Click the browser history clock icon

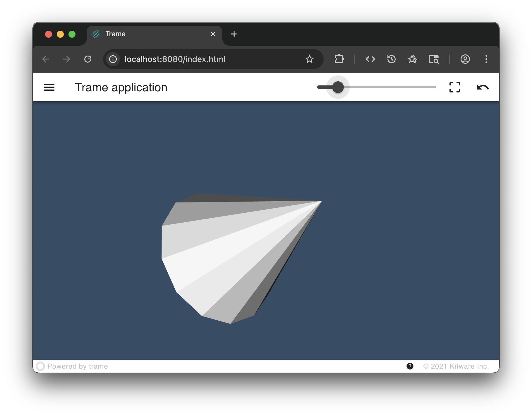pyautogui.click(x=391, y=59)
